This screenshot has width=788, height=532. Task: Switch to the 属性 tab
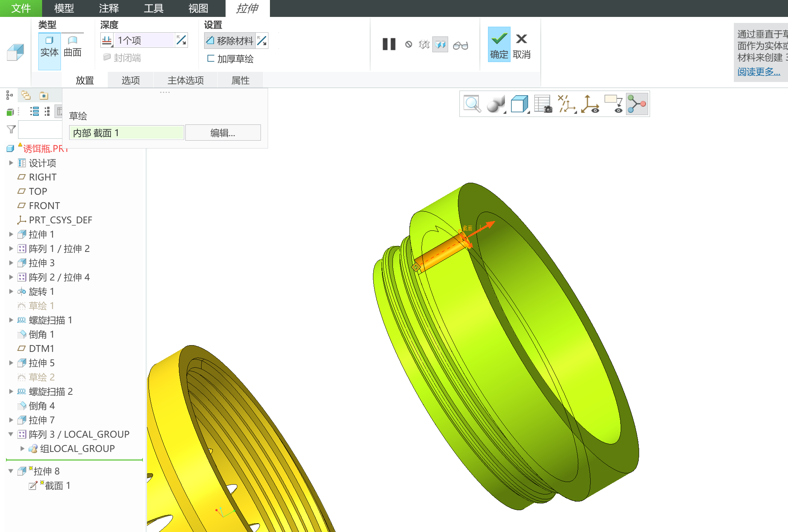click(240, 80)
